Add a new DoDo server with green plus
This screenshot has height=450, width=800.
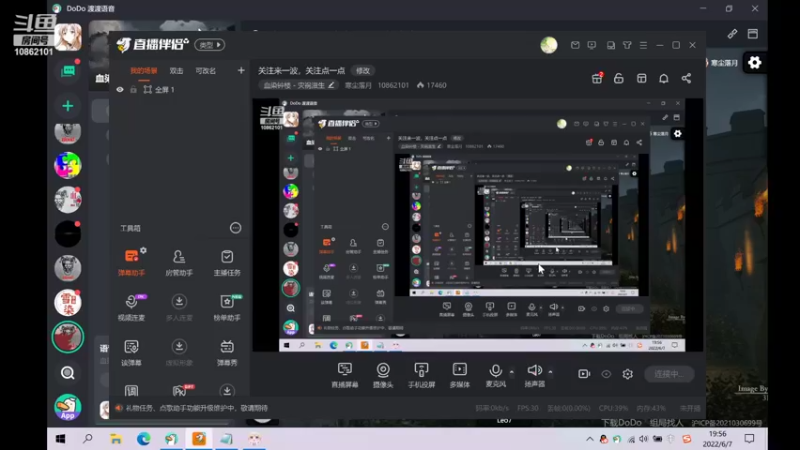67,106
